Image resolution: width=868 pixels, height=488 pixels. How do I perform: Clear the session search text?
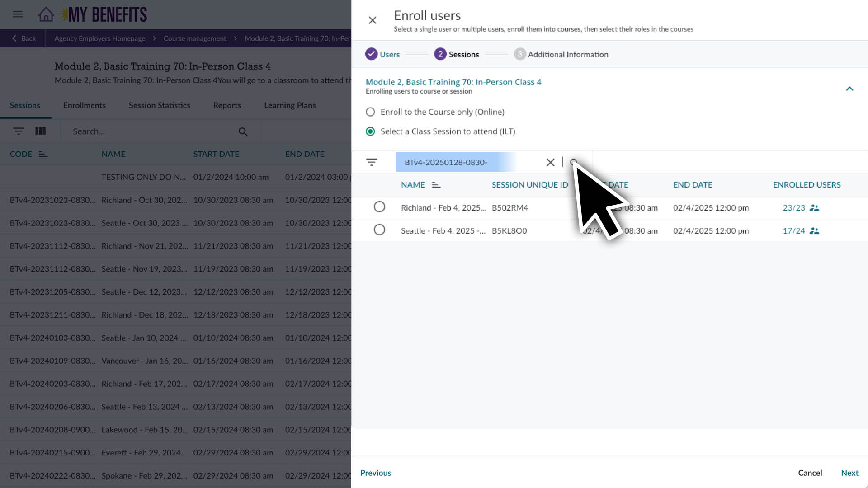(550, 162)
